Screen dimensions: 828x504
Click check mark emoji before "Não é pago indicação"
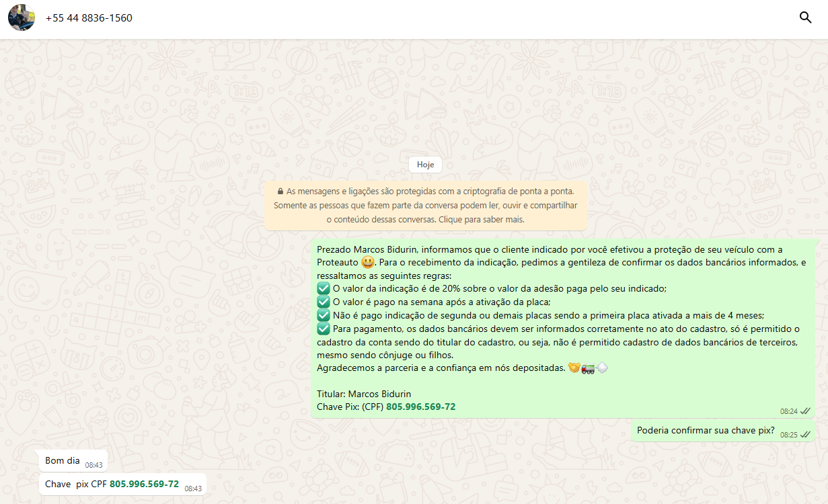[x=324, y=315]
